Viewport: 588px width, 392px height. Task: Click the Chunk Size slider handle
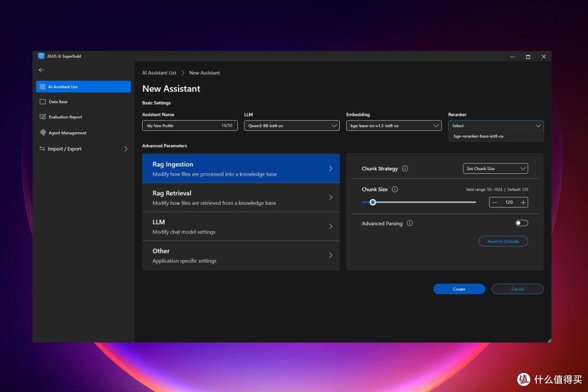click(x=373, y=202)
